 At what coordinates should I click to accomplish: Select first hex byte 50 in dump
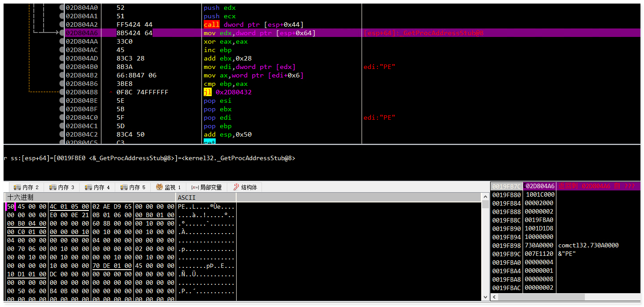pyautogui.click(x=10, y=206)
